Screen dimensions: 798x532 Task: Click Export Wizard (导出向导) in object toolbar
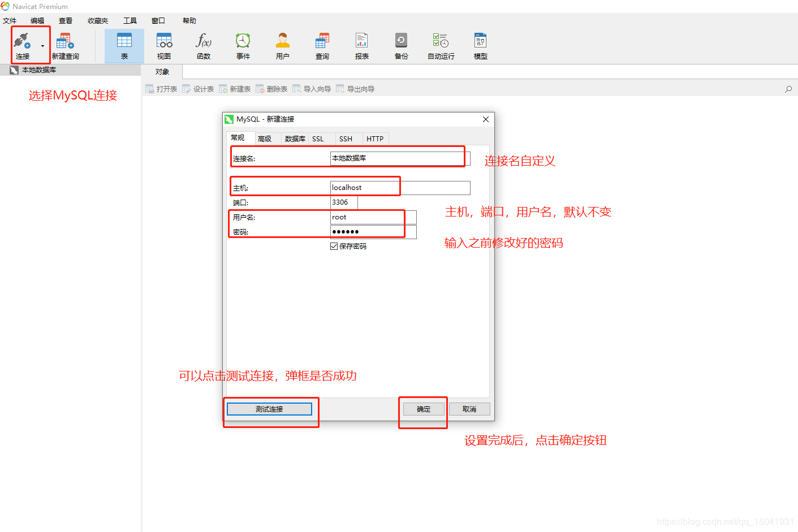click(x=355, y=89)
